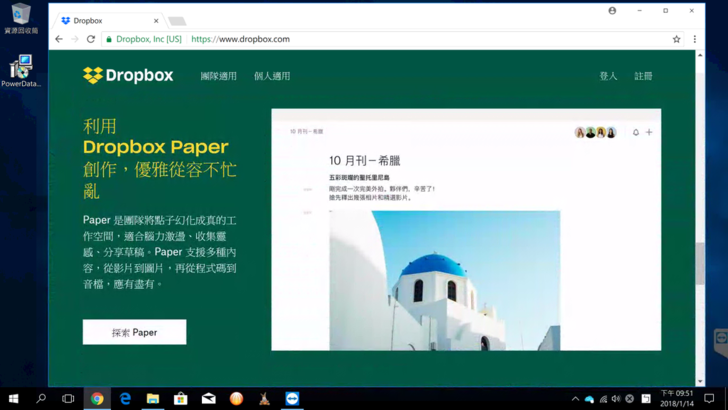Click the volume speaker tray icon
The image size is (728, 410).
(616, 398)
